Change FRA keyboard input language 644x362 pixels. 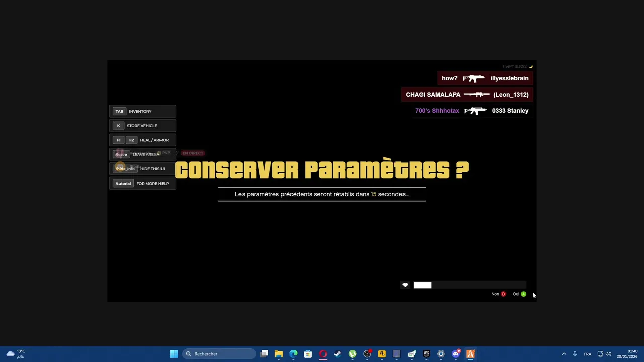click(x=588, y=354)
